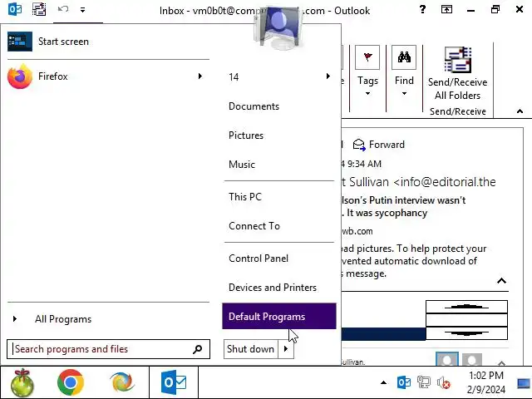Open the user folder named 14
The height and width of the screenshot is (399, 532).
pyautogui.click(x=279, y=76)
